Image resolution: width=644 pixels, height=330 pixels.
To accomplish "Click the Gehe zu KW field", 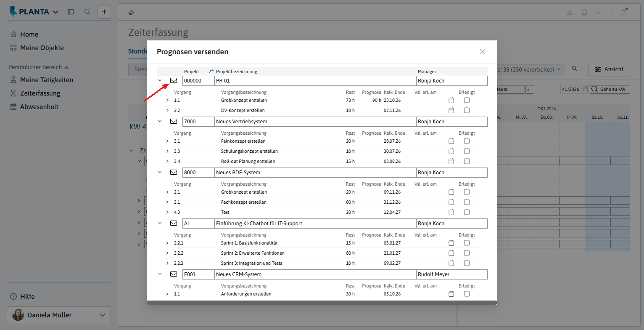I will click(610, 89).
